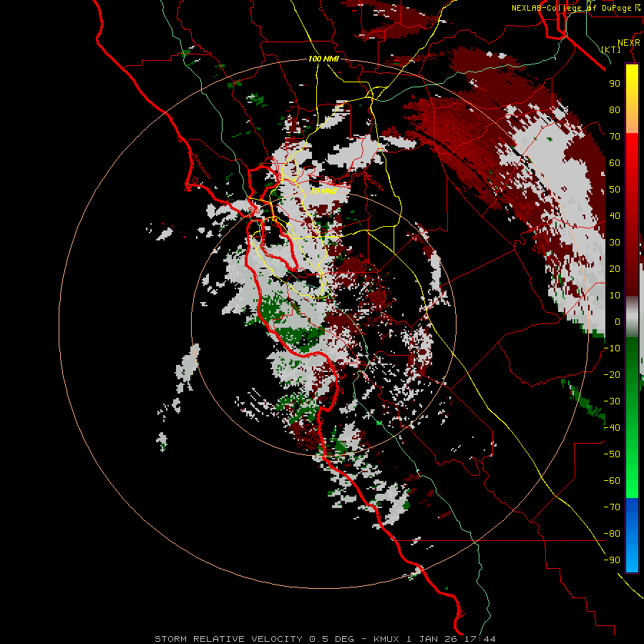Click the -20 value on the velocity scale
Image resolution: width=644 pixels, height=644 pixels.
tap(612, 374)
